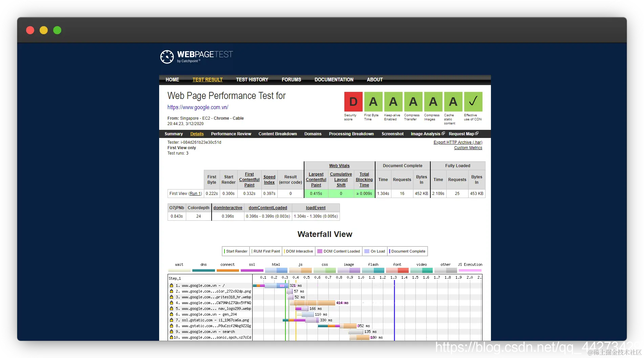Image resolution: width=644 pixels, height=358 pixels.
Task: Click the Web Vitals header link
Action: [339, 166]
